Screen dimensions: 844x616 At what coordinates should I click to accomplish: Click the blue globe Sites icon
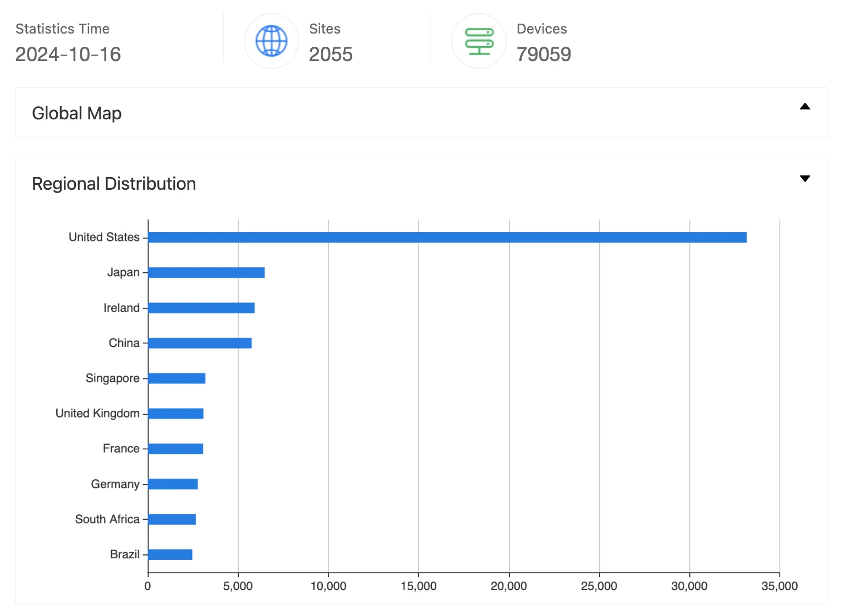pos(271,41)
